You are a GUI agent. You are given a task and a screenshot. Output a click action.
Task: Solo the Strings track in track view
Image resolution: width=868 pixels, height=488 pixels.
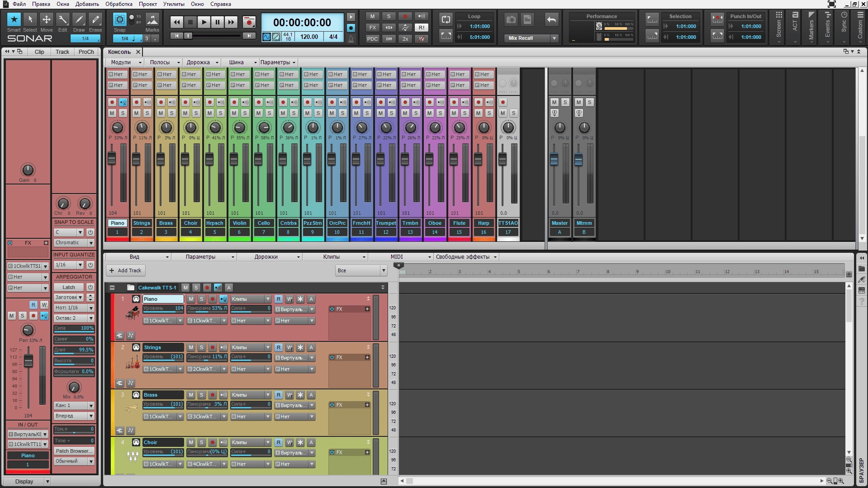[202, 347]
